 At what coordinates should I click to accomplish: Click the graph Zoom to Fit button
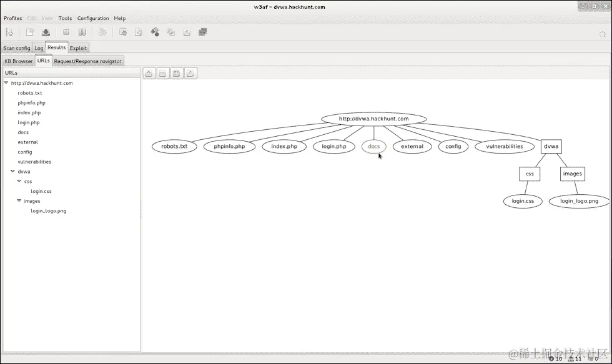click(176, 73)
